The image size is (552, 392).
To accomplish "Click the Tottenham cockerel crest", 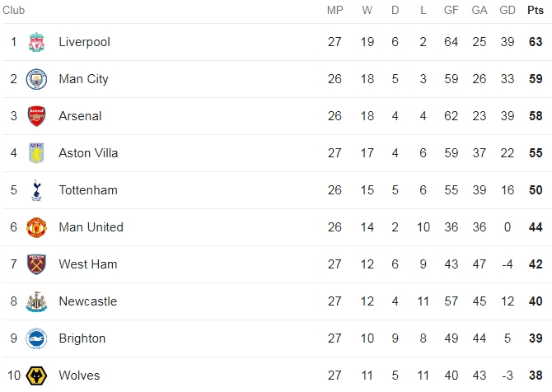I will (x=36, y=190).
